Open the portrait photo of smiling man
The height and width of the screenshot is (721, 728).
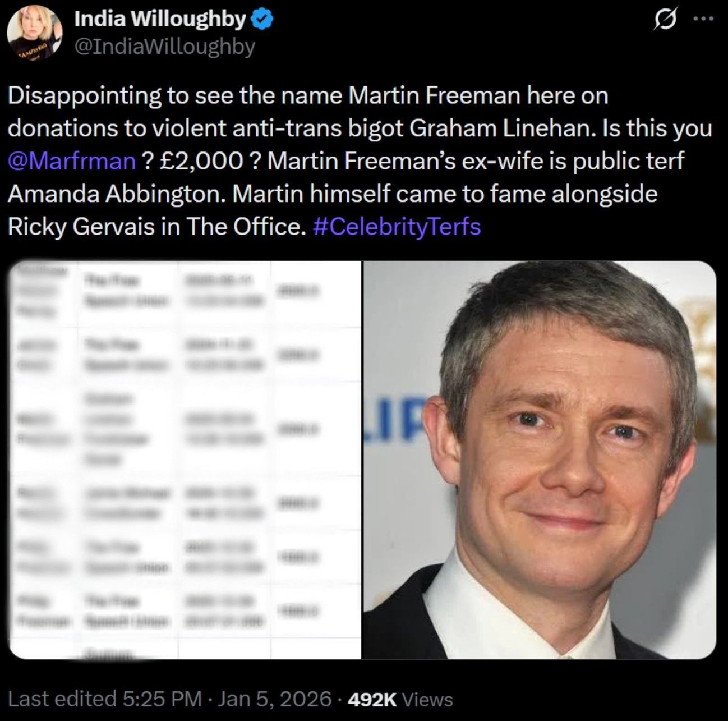coord(540,460)
